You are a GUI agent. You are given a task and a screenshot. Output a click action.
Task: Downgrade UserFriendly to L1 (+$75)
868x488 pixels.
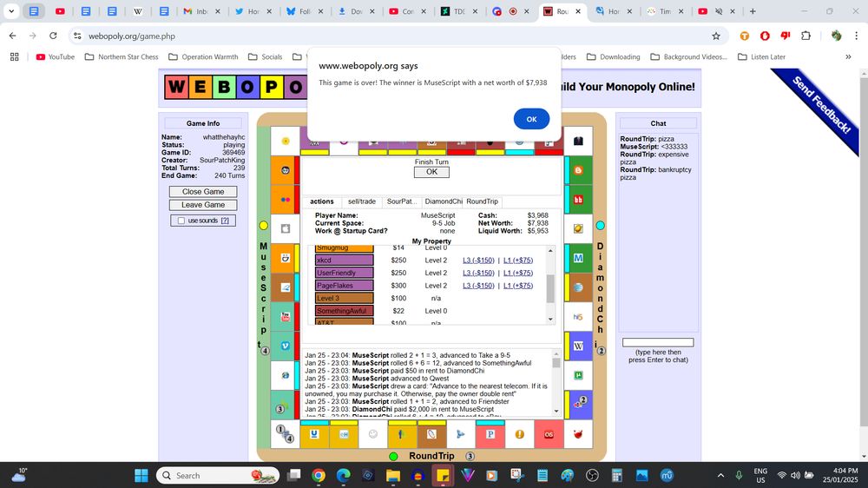518,273
